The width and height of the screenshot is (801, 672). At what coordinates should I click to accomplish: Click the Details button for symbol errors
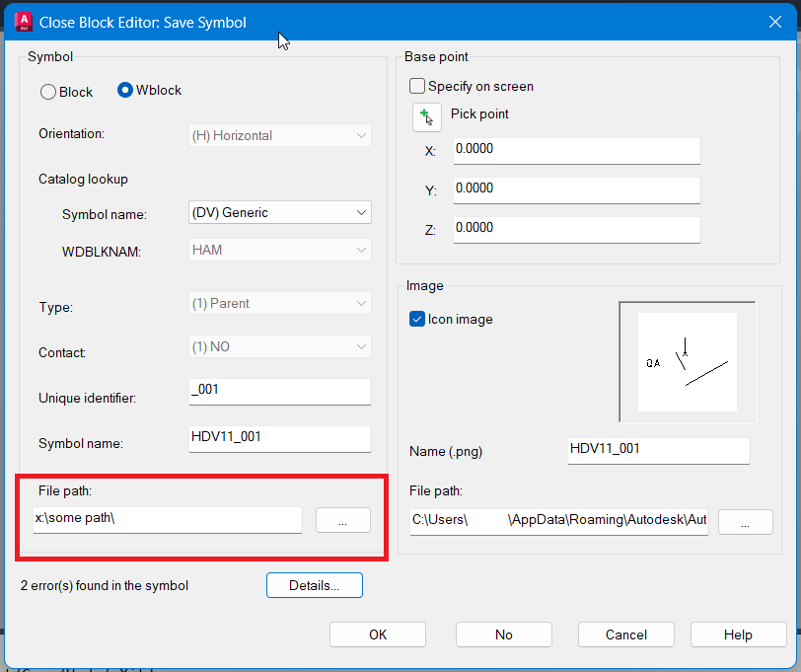[314, 584]
